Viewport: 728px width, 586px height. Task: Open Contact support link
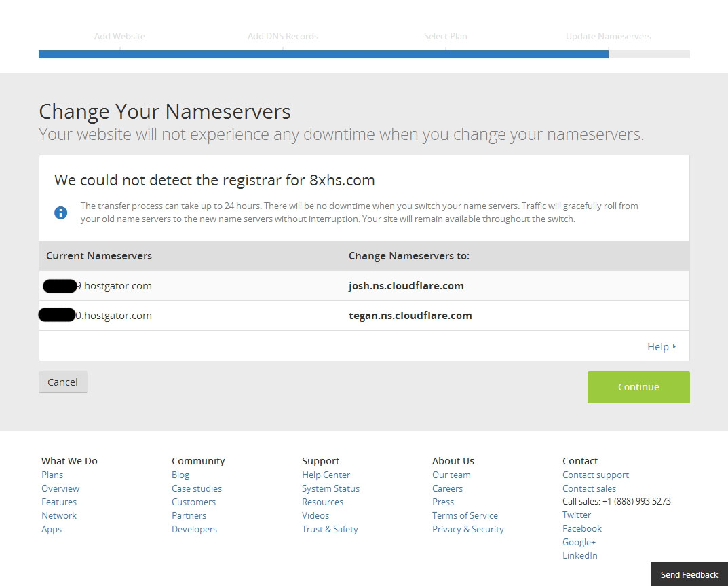coord(596,475)
